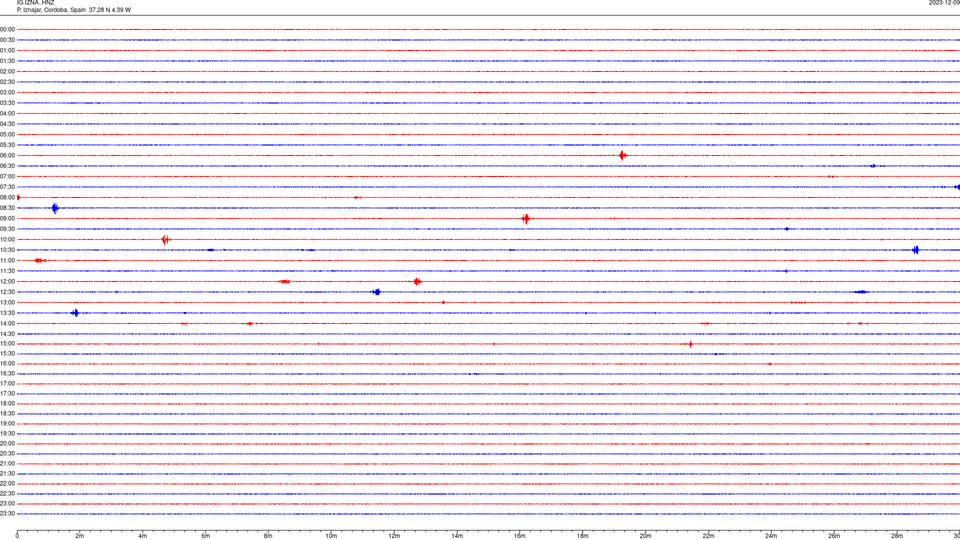Click the 15:00 row time label
The width and height of the screenshot is (960, 540).
7,343
